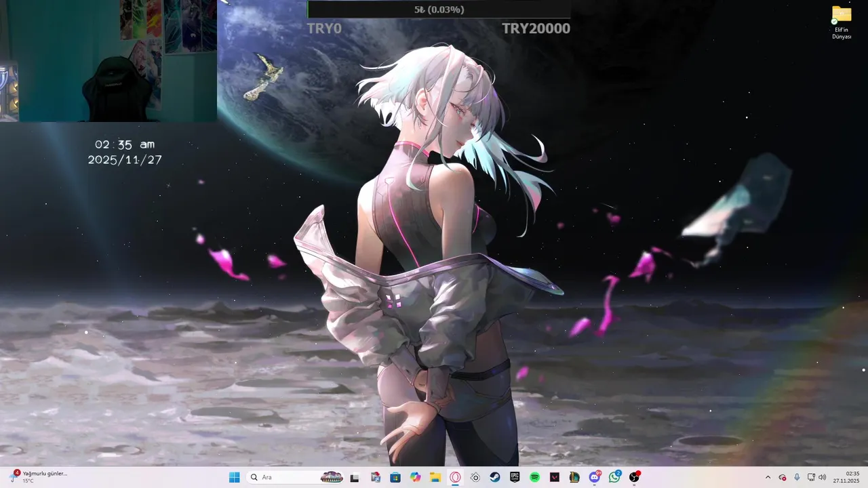The width and height of the screenshot is (868, 488).
Task: Open WhatsApp from the taskbar
Action: tap(614, 477)
